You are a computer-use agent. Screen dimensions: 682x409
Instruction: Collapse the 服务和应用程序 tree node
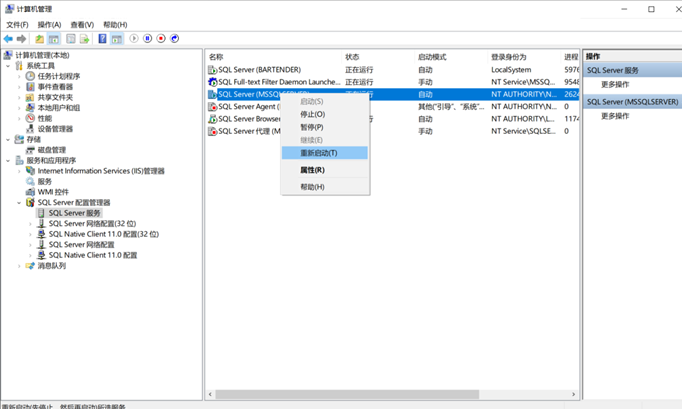tap(8, 161)
